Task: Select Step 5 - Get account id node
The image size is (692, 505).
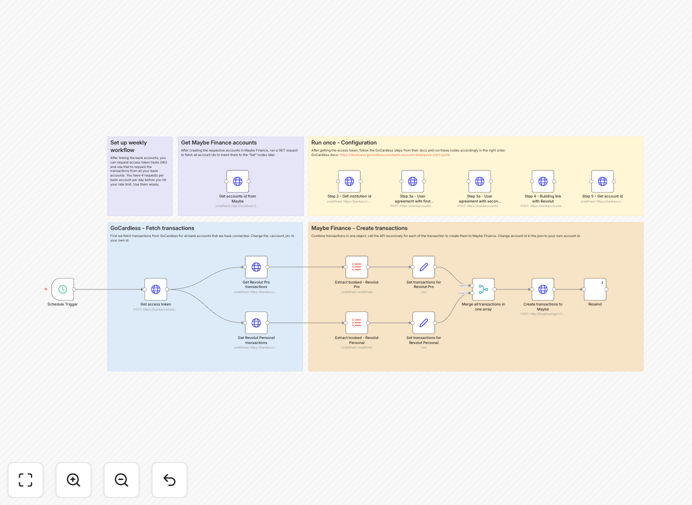Action: coord(602,181)
